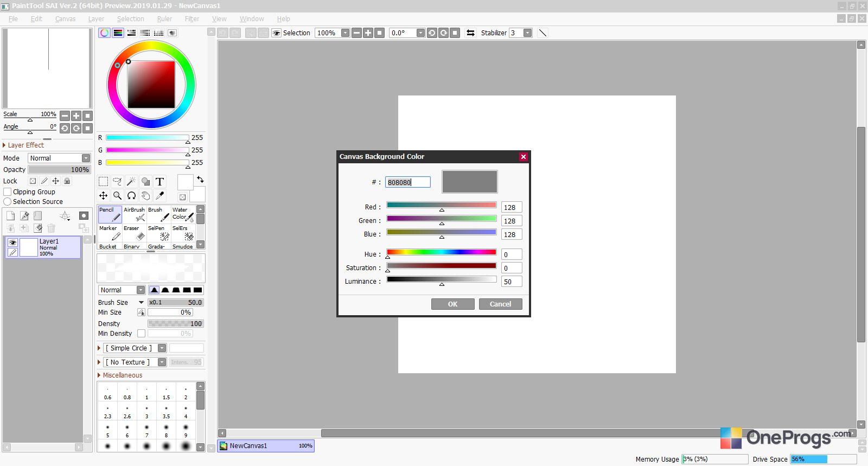Toggle lock painting on layer
The image size is (868, 466).
pyautogui.click(x=44, y=181)
